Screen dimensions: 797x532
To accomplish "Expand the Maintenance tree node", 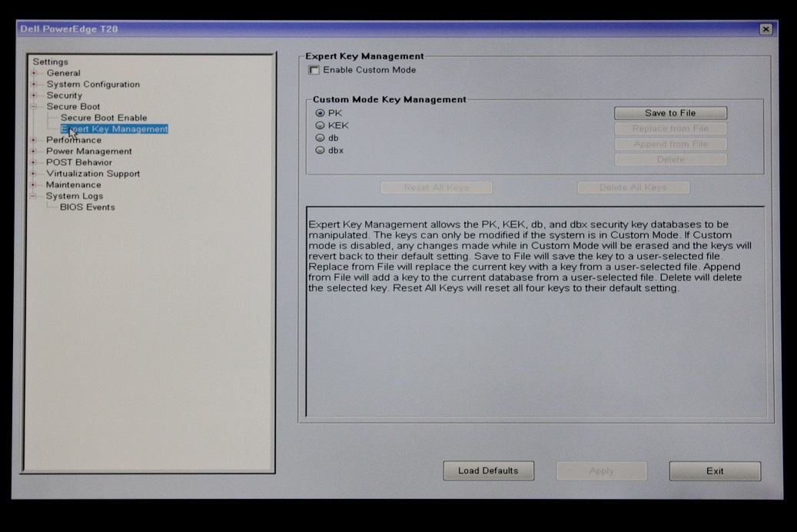I will [34, 185].
